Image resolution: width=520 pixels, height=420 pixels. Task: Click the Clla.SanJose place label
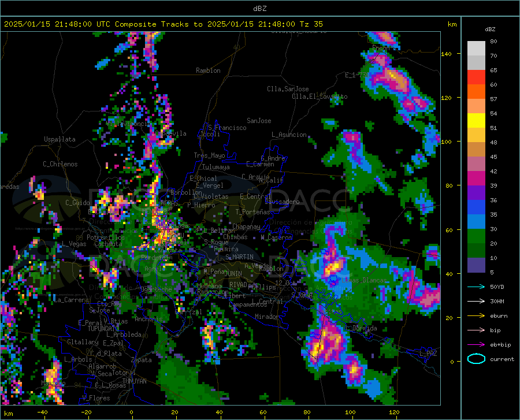coord(288,89)
